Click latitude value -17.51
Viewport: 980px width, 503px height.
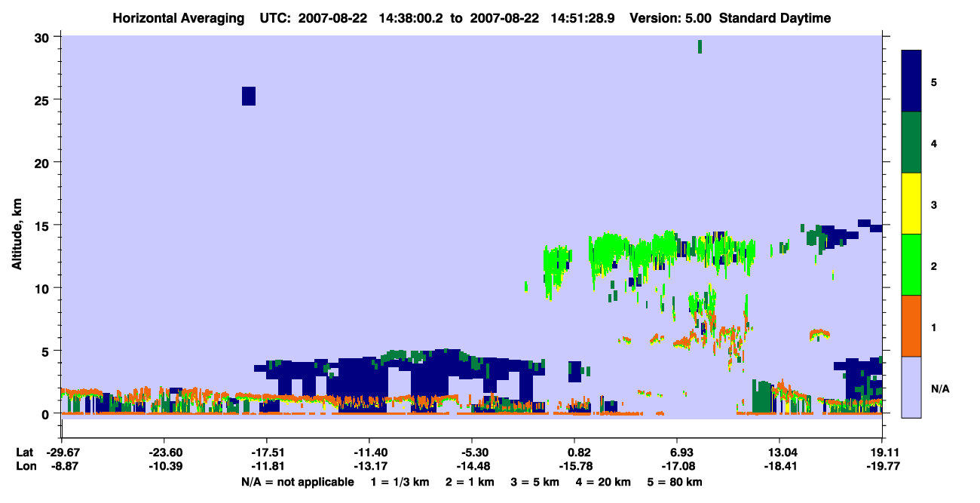click(266, 452)
